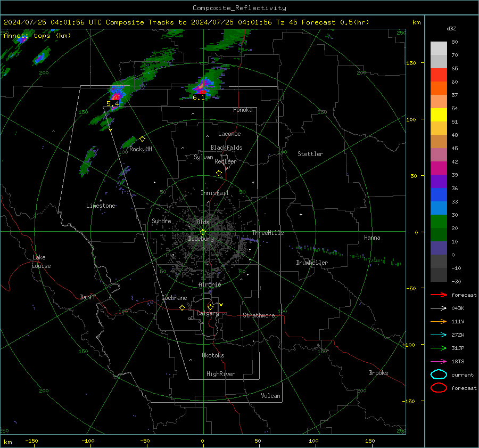Click the Lake Louise label

click(41, 262)
